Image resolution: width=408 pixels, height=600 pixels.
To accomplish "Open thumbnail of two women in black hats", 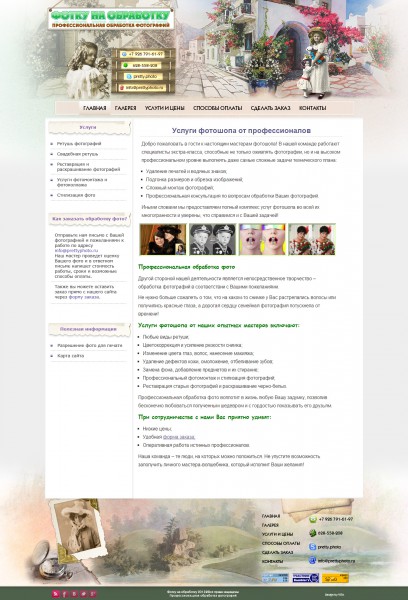I will pos(163,240).
